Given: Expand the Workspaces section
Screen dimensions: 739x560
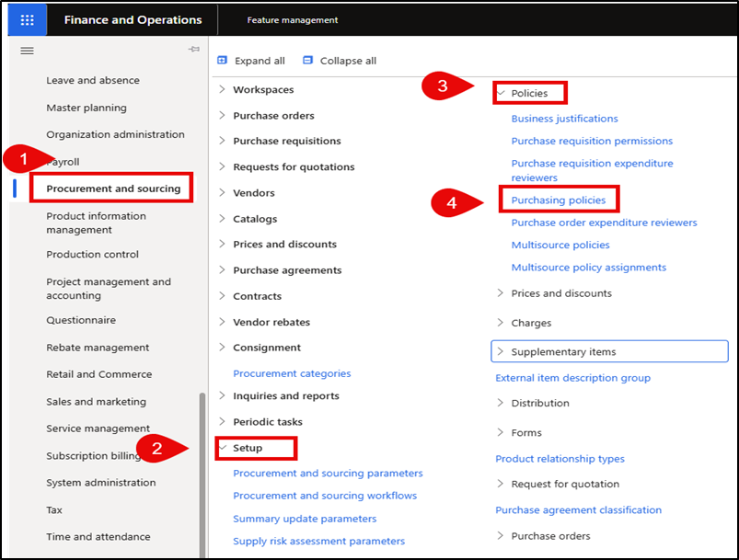Looking at the screenshot, I should tap(222, 90).
